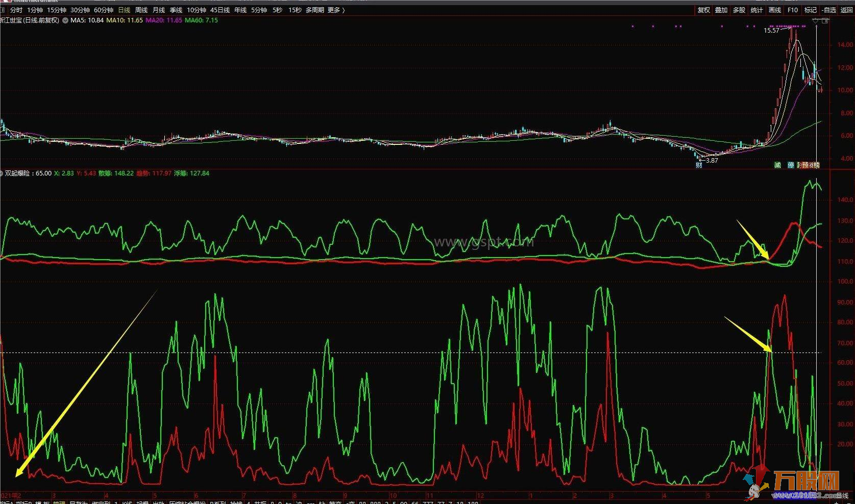Open the 复权 adjustment menu
This screenshot has width=855, height=504.
pyautogui.click(x=704, y=10)
